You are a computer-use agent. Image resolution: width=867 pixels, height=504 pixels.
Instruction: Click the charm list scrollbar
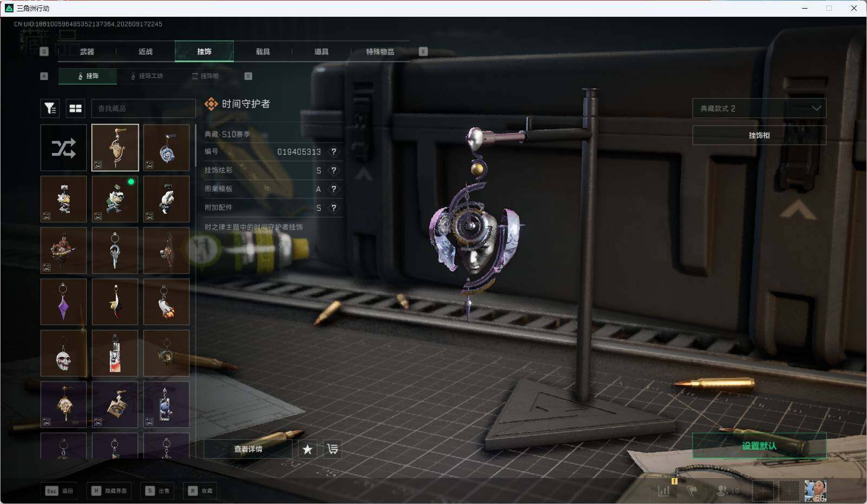(x=195, y=146)
